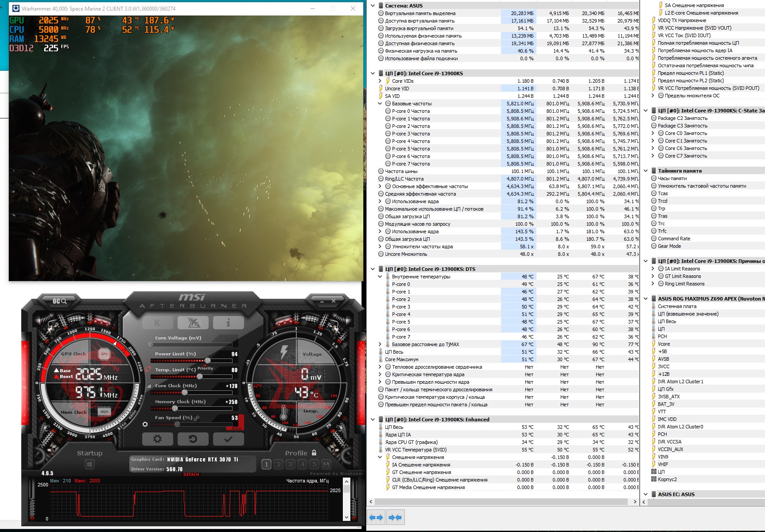Screen dimensions: 765x532
Task: Apply the Afterburner settings with the checkmark
Action: (x=228, y=439)
